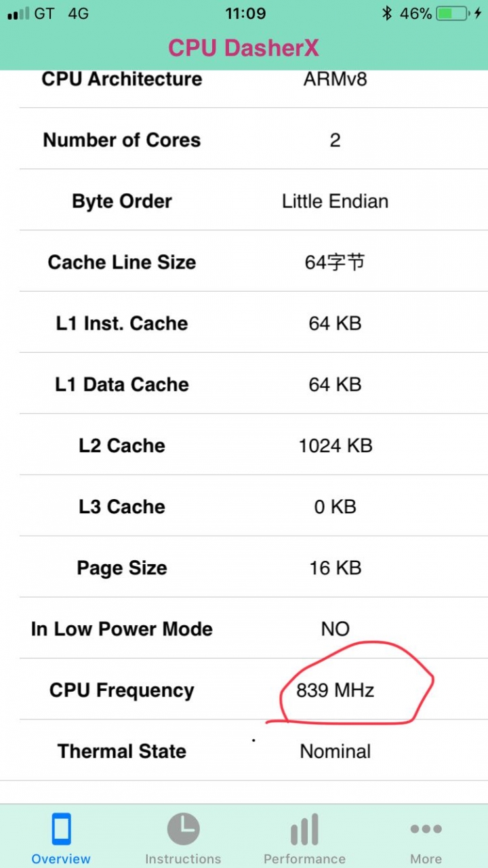Tap the Number of Cores row
This screenshot has height=868, width=488.
click(253, 139)
